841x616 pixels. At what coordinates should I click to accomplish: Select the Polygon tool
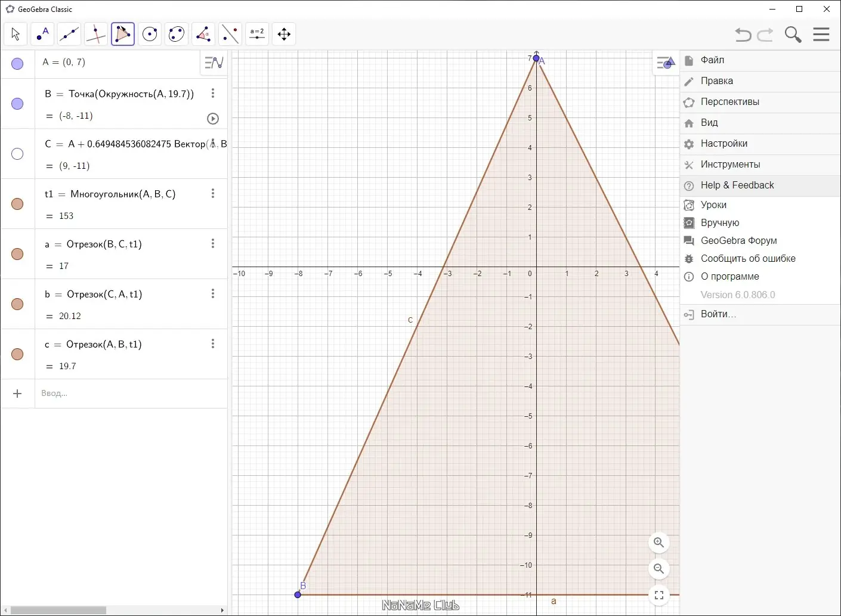pyautogui.click(x=123, y=34)
